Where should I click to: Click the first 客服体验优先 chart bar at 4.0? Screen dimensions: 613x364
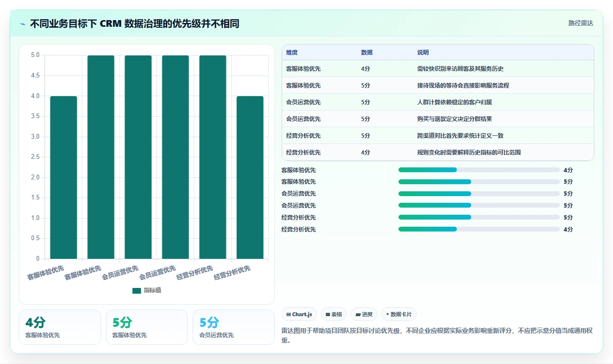pos(64,177)
